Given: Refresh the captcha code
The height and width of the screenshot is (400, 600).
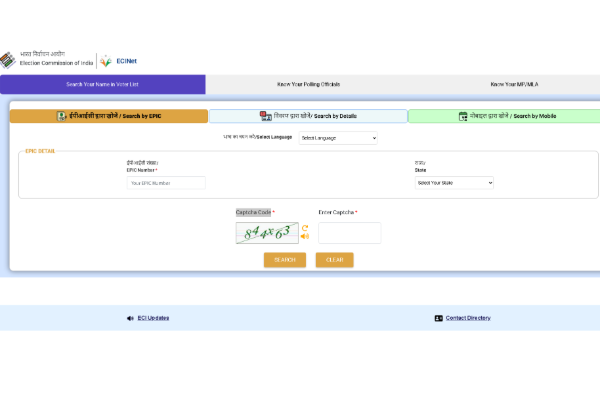Looking at the screenshot, I should [305, 227].
